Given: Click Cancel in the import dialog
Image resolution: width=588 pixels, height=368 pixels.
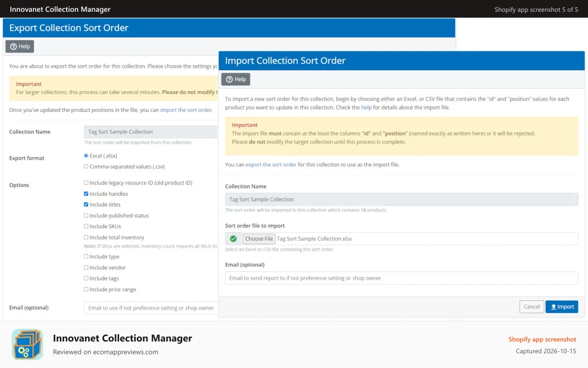Looking at the screenshot, I should click(x=532, y=307).
